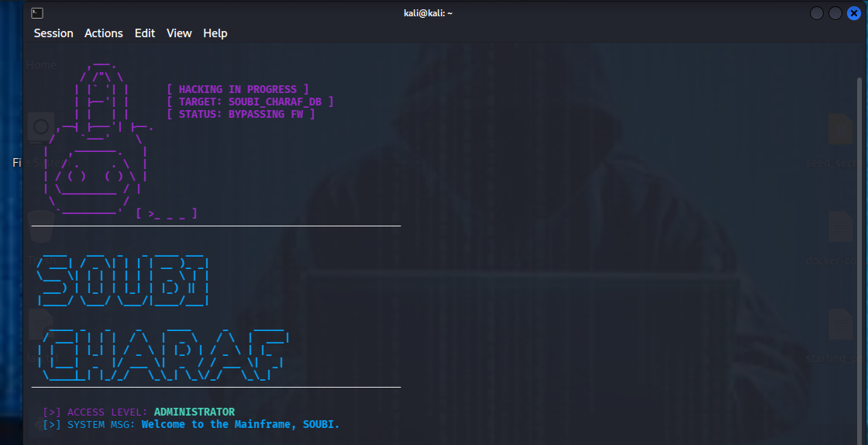Viewport: 868px width, 445px height.
Task: Open the Edit menu
Action: tap(144, 33)
